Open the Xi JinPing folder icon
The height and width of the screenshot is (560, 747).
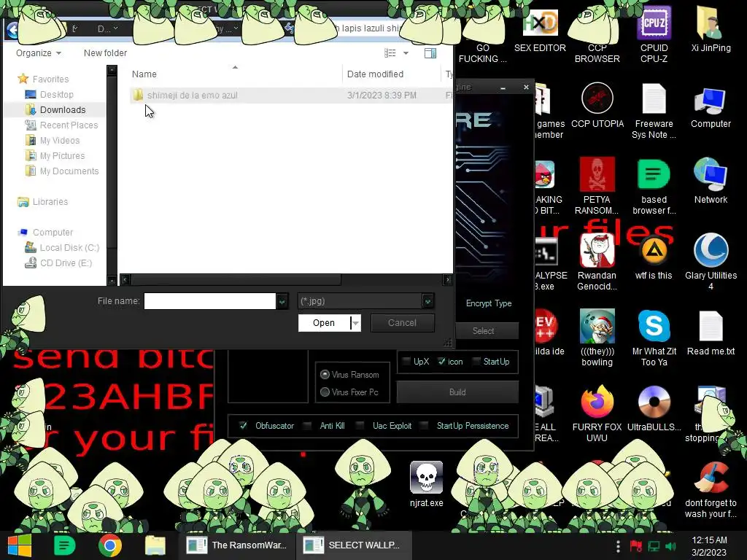tap(711, 29)
